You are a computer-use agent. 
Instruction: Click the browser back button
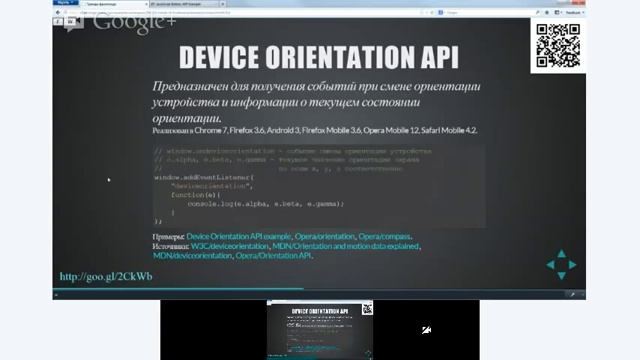58,13
